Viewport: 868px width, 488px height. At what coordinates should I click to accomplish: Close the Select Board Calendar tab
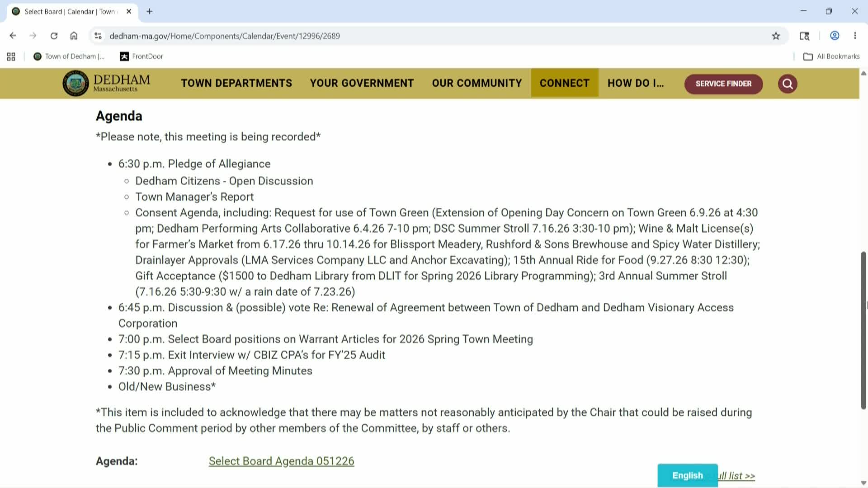(x=129, y=11)
